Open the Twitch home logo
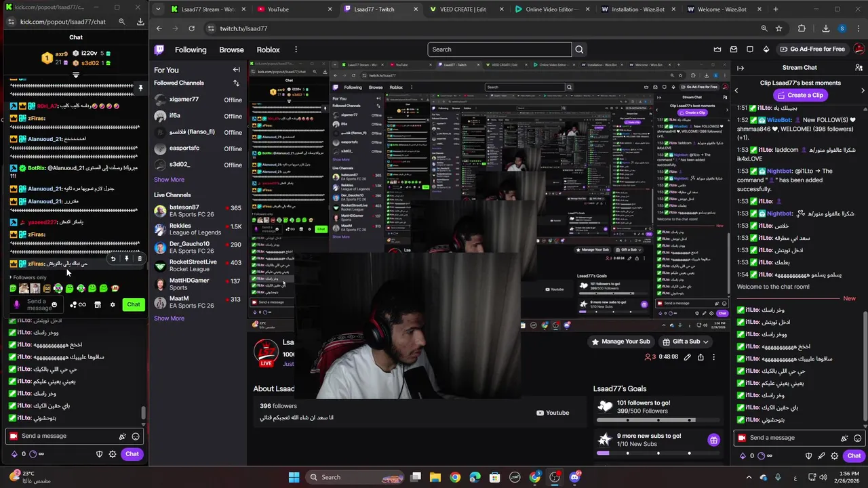Image resolution: width=868 pixels, height=488 pixels. (159, 49)
